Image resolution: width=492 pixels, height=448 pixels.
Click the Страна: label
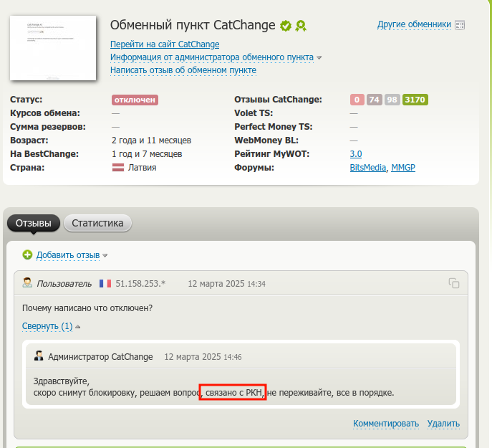[27, 168]
